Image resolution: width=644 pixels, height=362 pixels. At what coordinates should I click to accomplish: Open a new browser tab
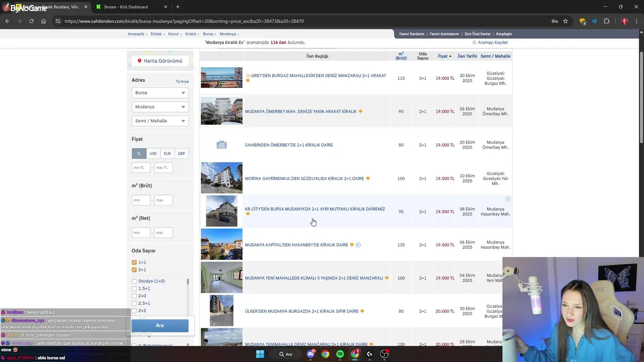[178, 7]
